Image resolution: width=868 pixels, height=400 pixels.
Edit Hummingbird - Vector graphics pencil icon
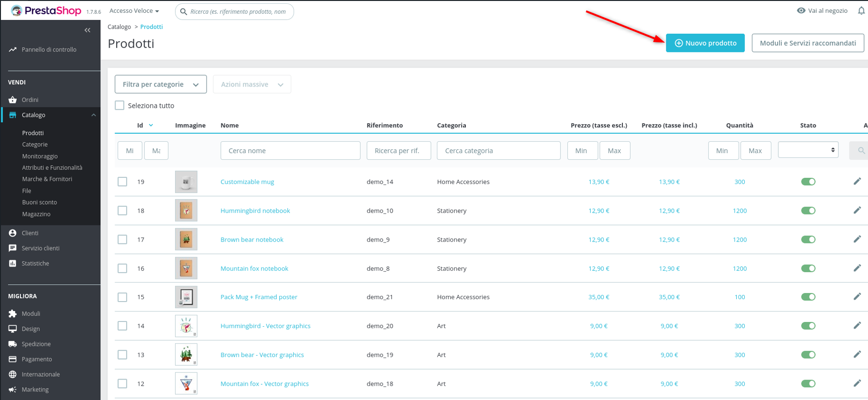coord(857,326)
